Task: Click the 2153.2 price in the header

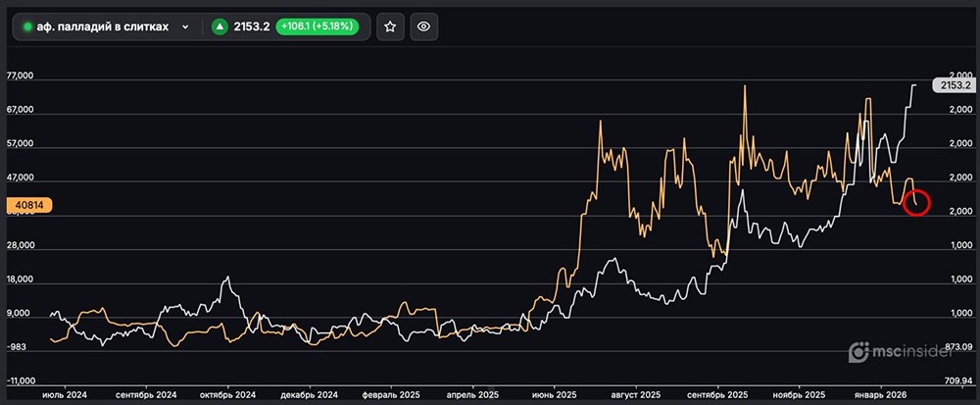Action: click(x=253, y=26)
